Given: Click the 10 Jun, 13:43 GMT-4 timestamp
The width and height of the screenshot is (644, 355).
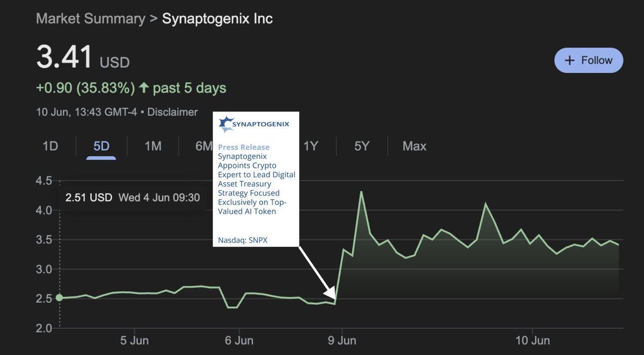Looking at the screenshot, I should tap(86, 112).
